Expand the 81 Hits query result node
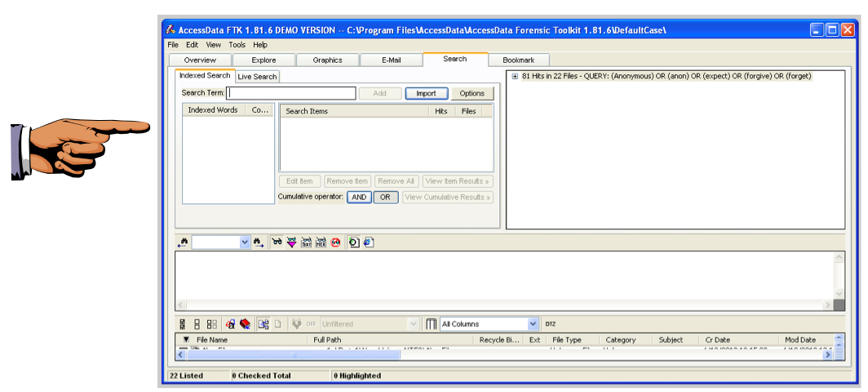Image resolution: width=868 pixels, height=392 pixels. (x=515, y=77)
